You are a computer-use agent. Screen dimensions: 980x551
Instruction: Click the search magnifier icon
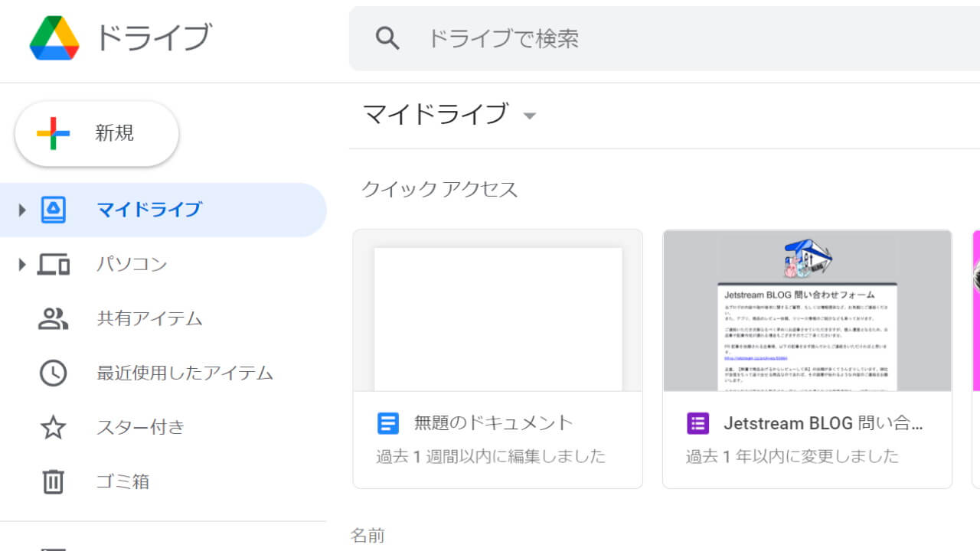(387, 38)
